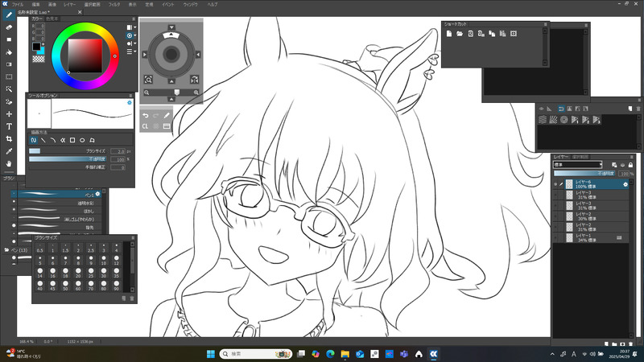The image size is (644, 362).
Task: Open brush size panel hamburger menu
Action: [x=133, y=237]
